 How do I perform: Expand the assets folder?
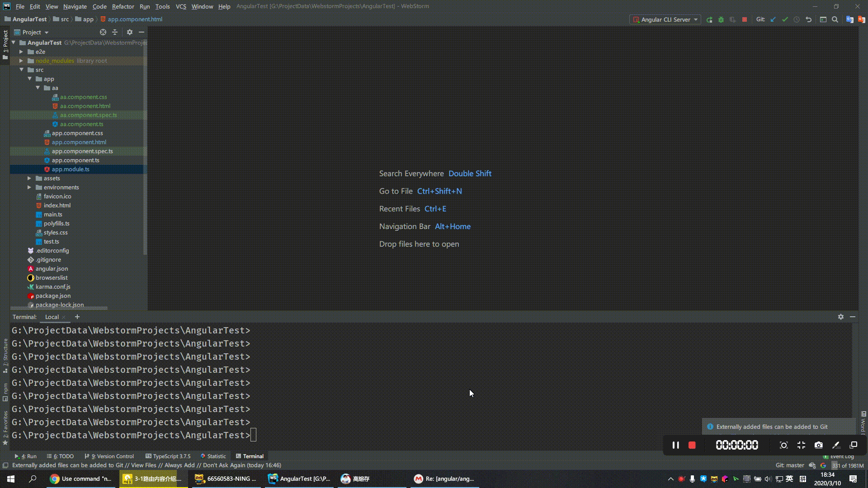(29, 178)
